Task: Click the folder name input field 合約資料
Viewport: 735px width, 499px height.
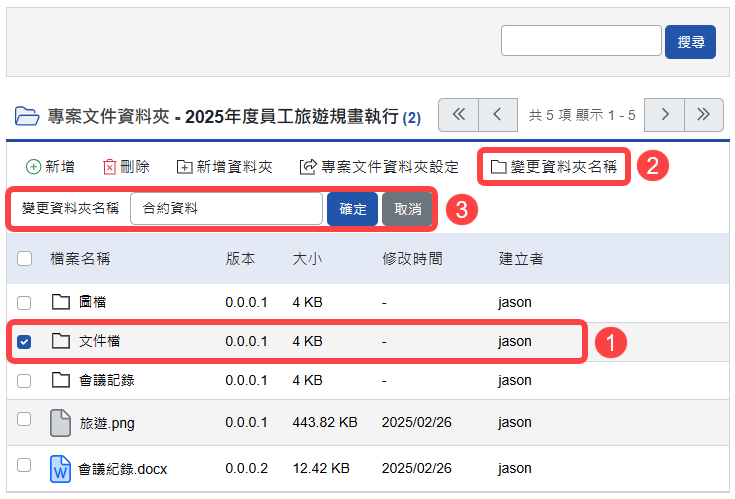Action: [x=226, y=209]
